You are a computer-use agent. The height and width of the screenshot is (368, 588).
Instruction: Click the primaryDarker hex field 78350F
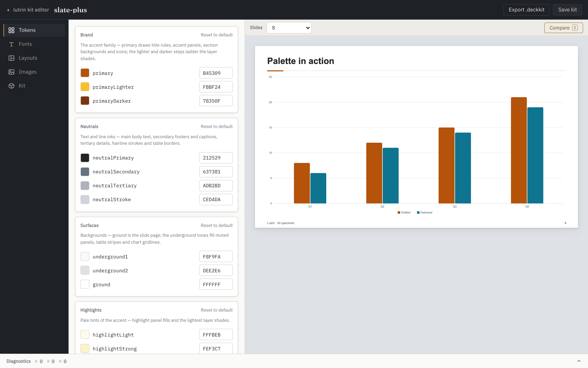click(216, 101)
